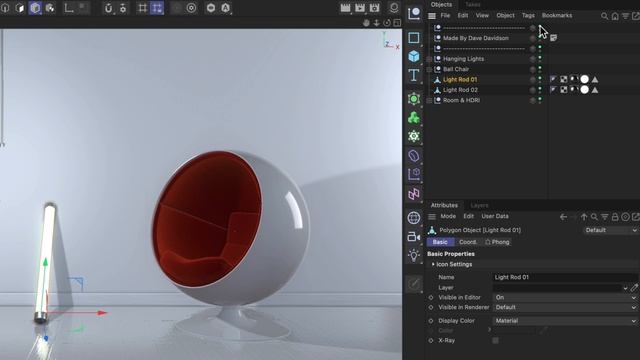The width and height of the screenshot is (640, 360).
Task: Search objects with the Object Manager magnifier
Action: (x=604, y=16)
